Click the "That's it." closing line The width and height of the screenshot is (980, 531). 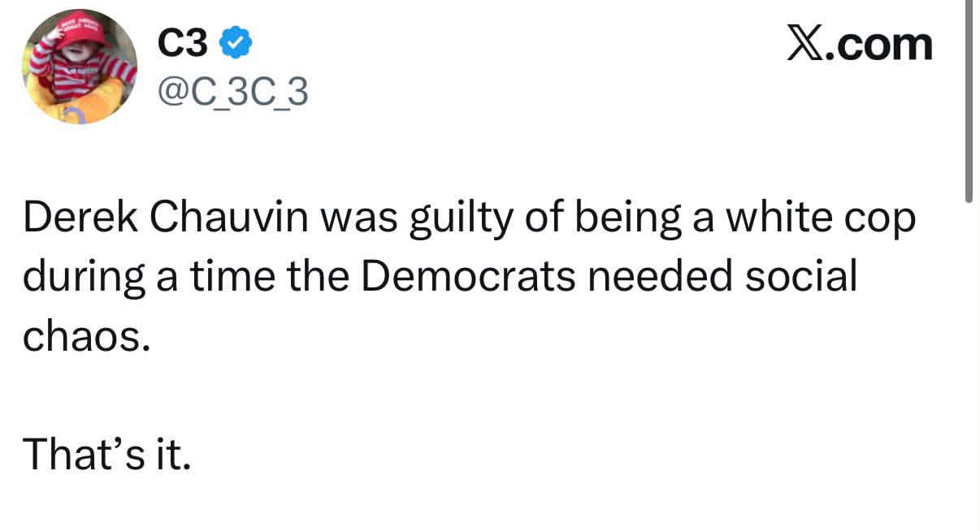106,455
